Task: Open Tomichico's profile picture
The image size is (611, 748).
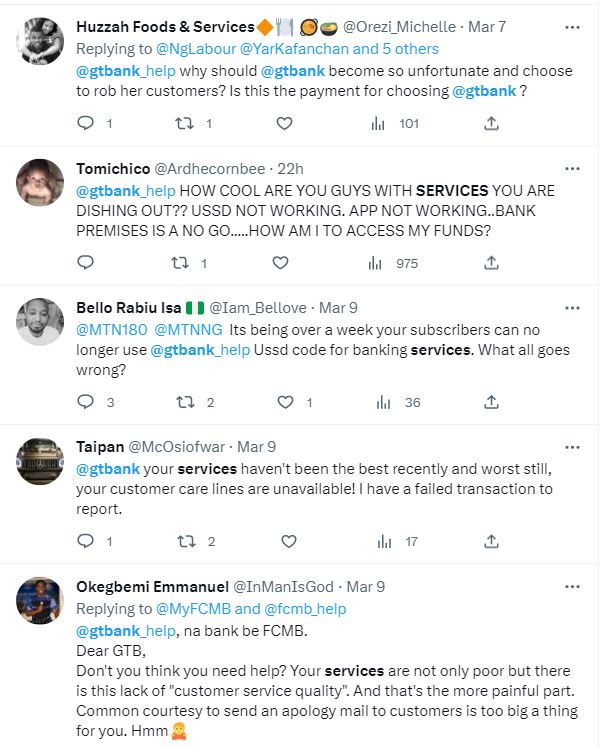Action: 40,183
